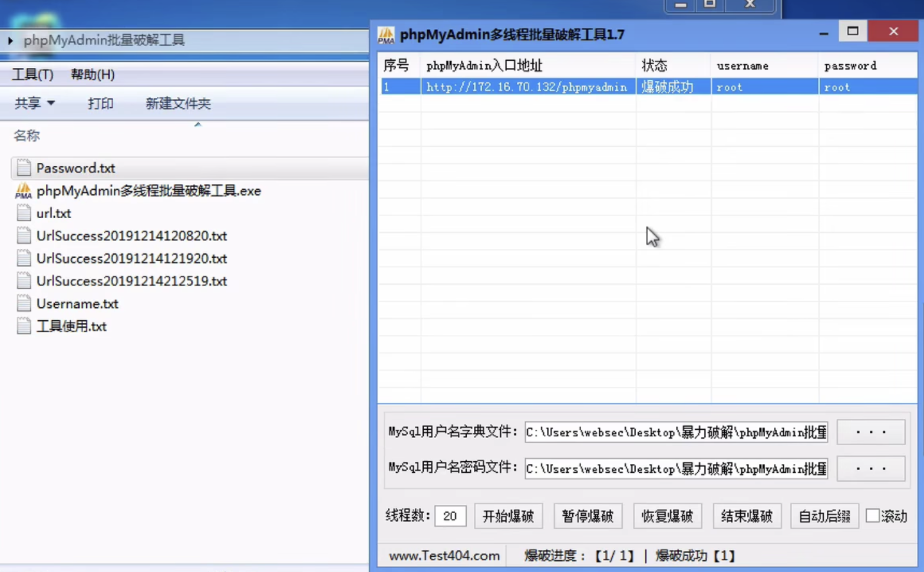Click the 暂停爆破 button
Viewport: 924px width, 572px height.
[588, 516]
